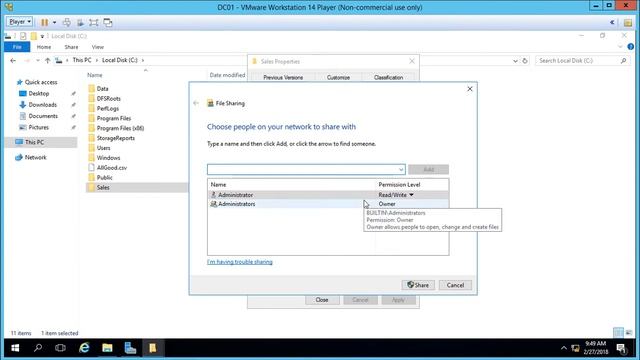Click This PC in the address bar
The width and height of the screenshot is (640, 360).
point(82,60)
